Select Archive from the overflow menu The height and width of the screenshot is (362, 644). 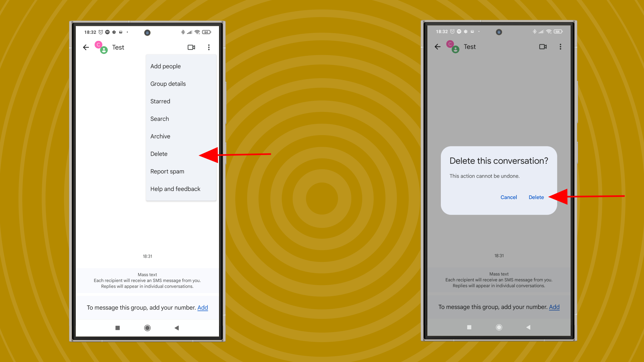[x=160, y=136]
